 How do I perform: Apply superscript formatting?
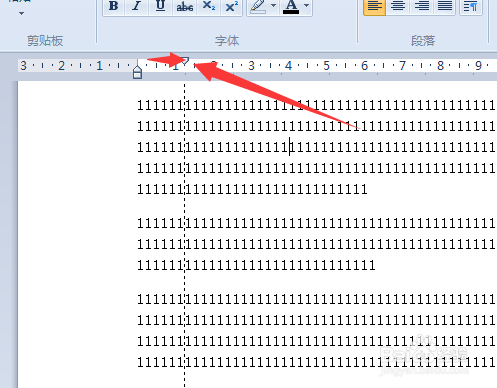tap(231, 6)
